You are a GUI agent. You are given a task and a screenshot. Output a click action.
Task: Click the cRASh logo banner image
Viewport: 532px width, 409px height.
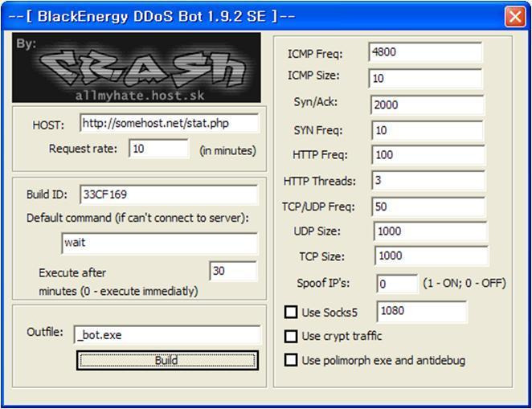137,67
